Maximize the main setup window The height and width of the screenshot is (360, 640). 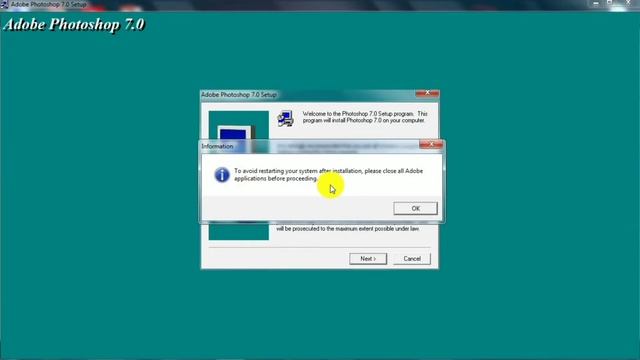(609, 3)
